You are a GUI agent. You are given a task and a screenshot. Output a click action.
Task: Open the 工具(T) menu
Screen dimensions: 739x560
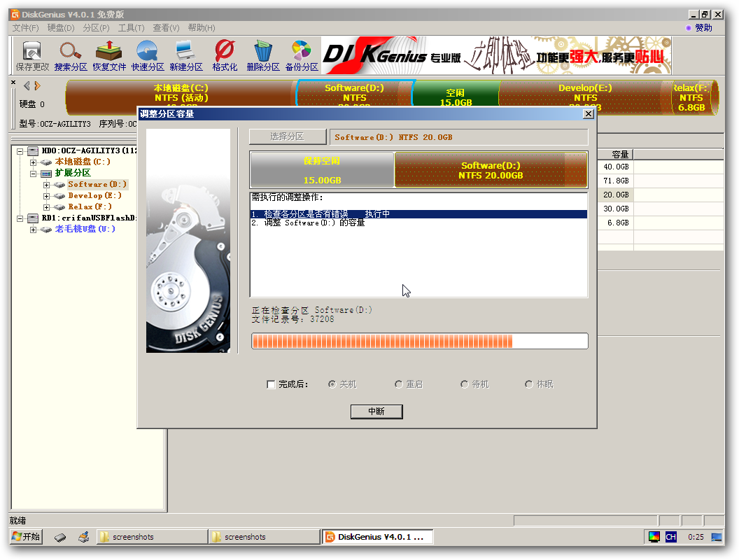pyautogui.click(x=131, y=28)
